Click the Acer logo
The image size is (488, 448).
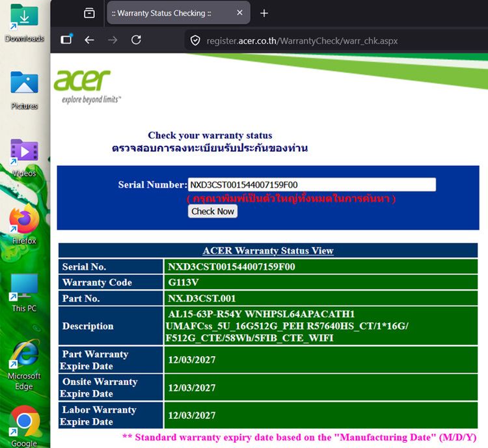pyautogui.click(x=87, y=87)
